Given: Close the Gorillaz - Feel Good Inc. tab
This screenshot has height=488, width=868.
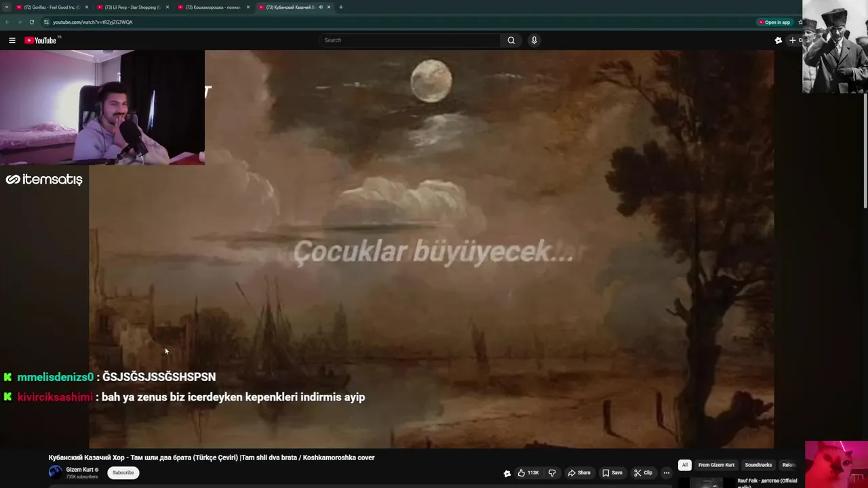Looking at the screenshot, I should pyautogui.click(x=87, y=7).
